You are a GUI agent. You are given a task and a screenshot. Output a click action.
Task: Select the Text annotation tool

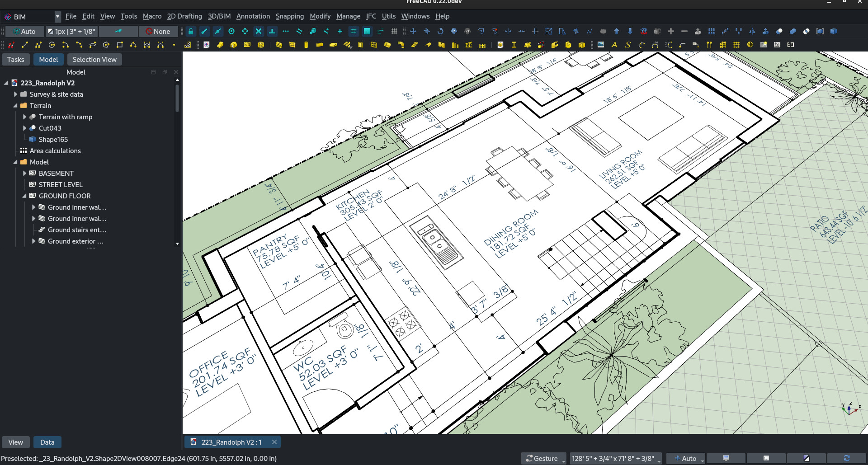614,45
